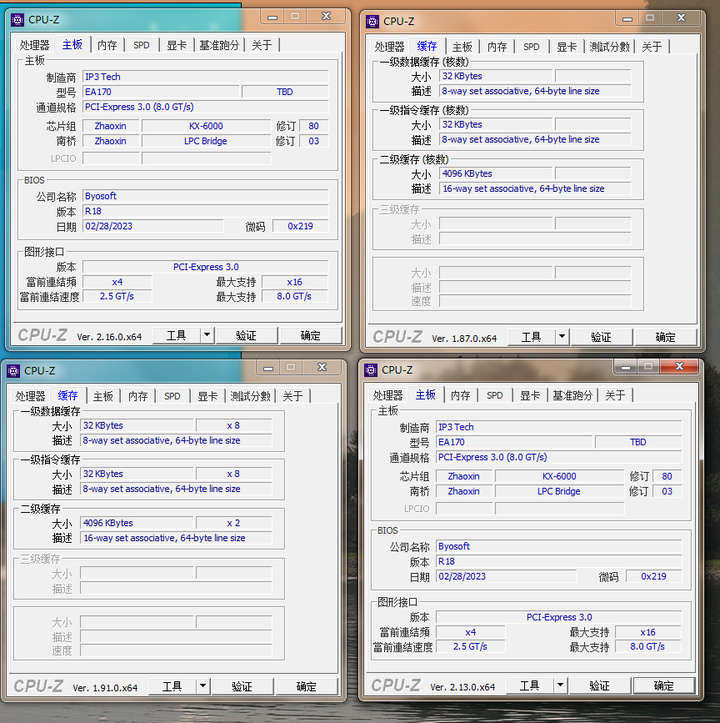Image resolution: width=720 pixels, height=723 pixels.
Task: Click CPU-Z app icon in version 1.91.0 window
Action: (x=13, y=371)
